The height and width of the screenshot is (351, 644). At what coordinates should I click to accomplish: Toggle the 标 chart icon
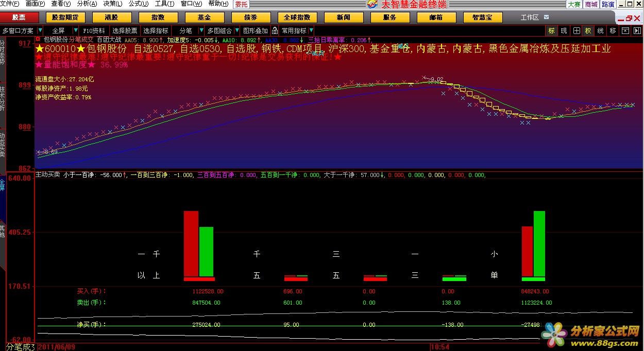pos(551,31)
